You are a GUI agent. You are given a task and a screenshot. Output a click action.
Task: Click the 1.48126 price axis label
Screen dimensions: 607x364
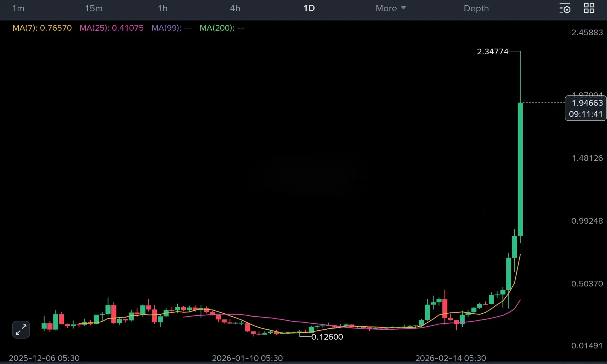point(587,158)
